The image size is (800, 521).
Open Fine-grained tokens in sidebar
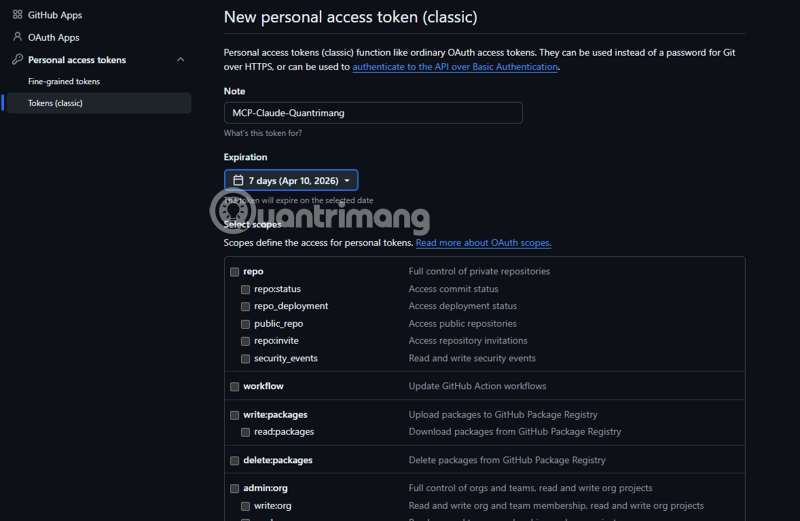coord(64,82)
